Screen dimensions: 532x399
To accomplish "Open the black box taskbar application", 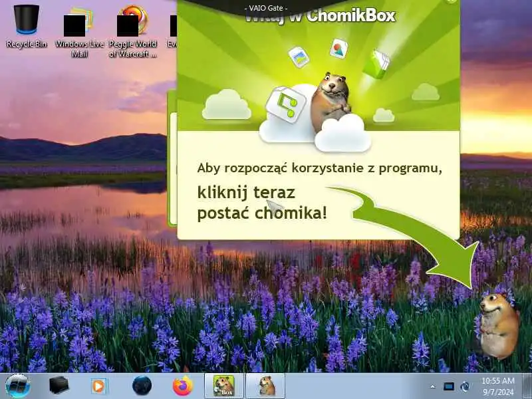I will [x=59, y=386].
